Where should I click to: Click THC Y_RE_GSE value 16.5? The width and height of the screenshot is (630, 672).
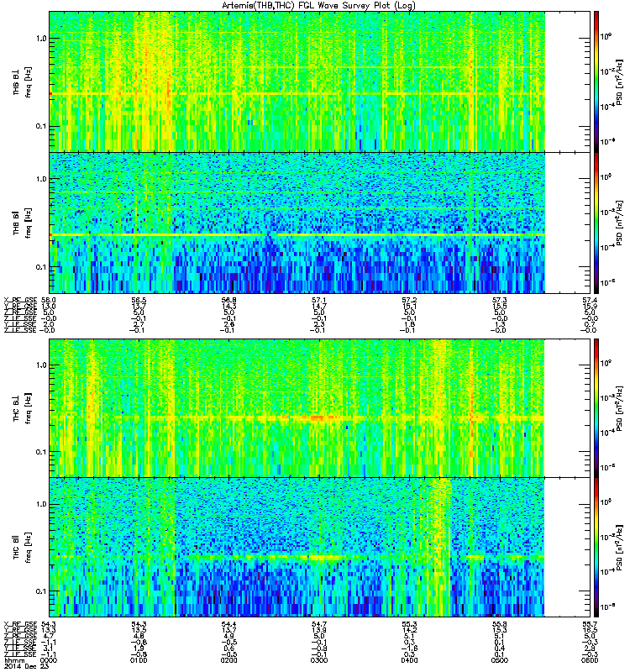tap(590, 630)
